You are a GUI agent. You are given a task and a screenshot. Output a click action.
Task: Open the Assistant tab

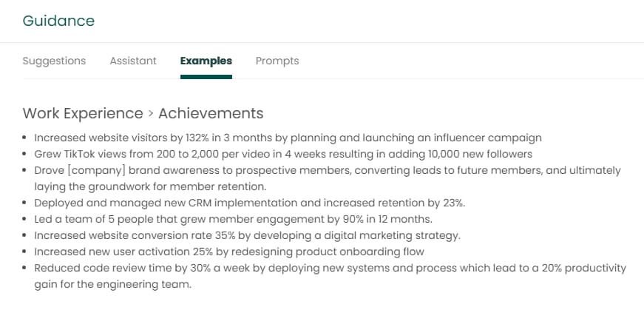[133, 61]
